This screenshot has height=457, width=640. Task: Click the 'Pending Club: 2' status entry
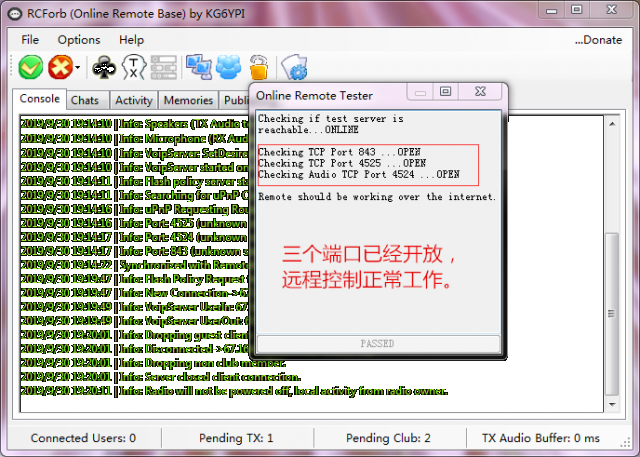[388, 438]
